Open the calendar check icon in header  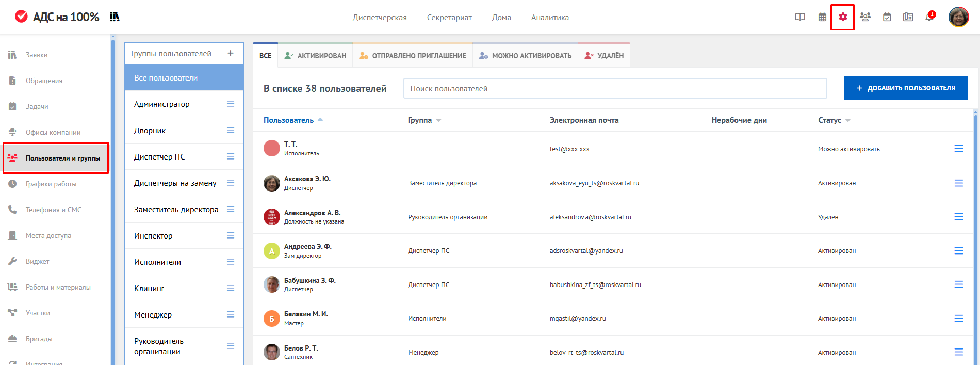pos(887,17)
